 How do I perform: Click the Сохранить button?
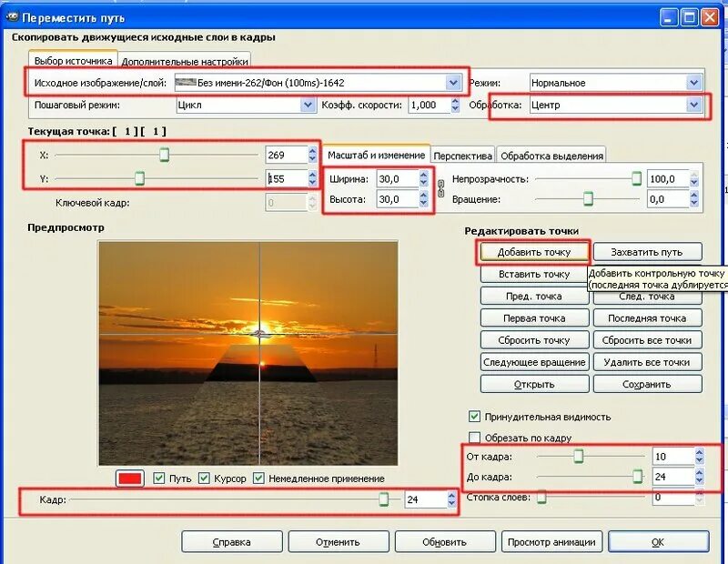tap(647, 385)
